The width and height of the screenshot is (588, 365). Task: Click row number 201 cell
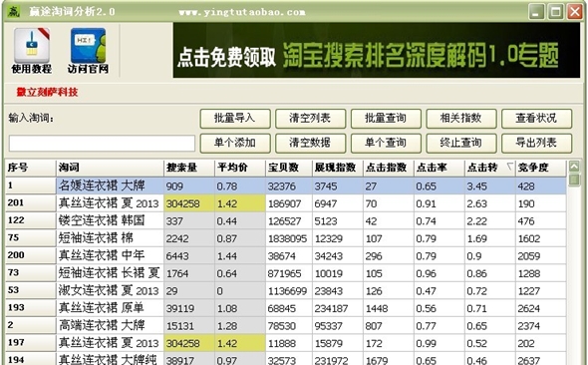click(31, 203)
